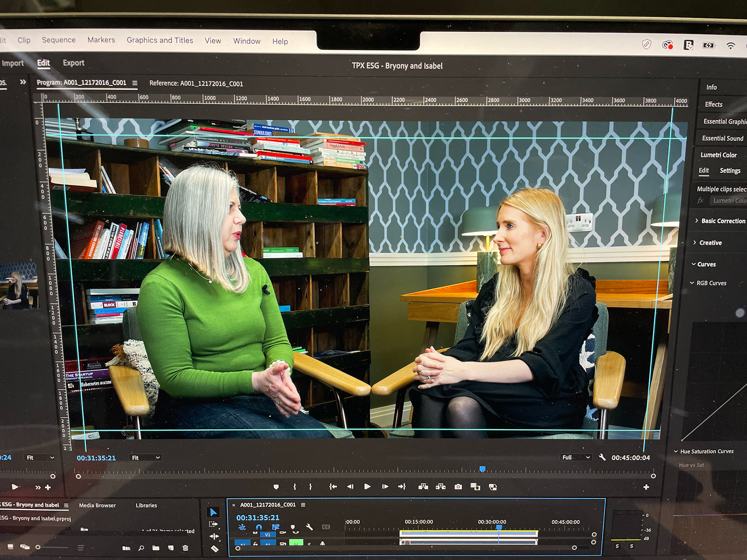
Task: Play the program monitor video
Action: coord(367,487)
